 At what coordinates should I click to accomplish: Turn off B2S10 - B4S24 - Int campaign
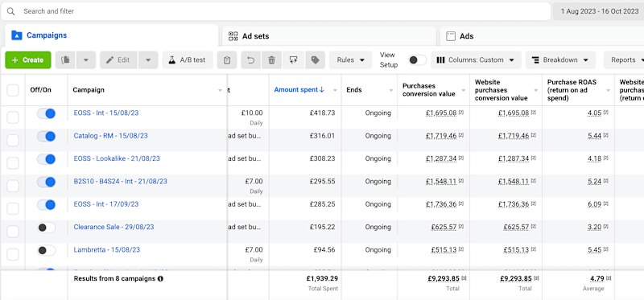tap(47, 182)
